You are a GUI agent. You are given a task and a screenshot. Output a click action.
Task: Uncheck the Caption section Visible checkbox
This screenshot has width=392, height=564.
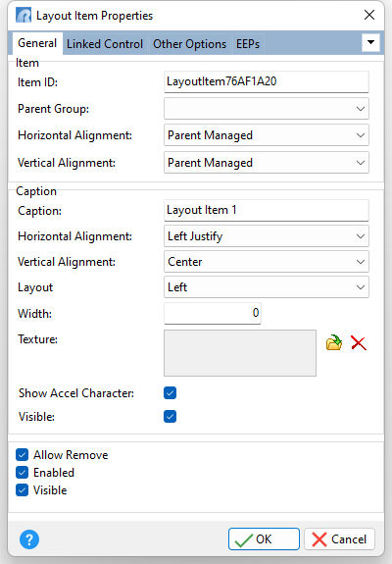tap(170, 417)
